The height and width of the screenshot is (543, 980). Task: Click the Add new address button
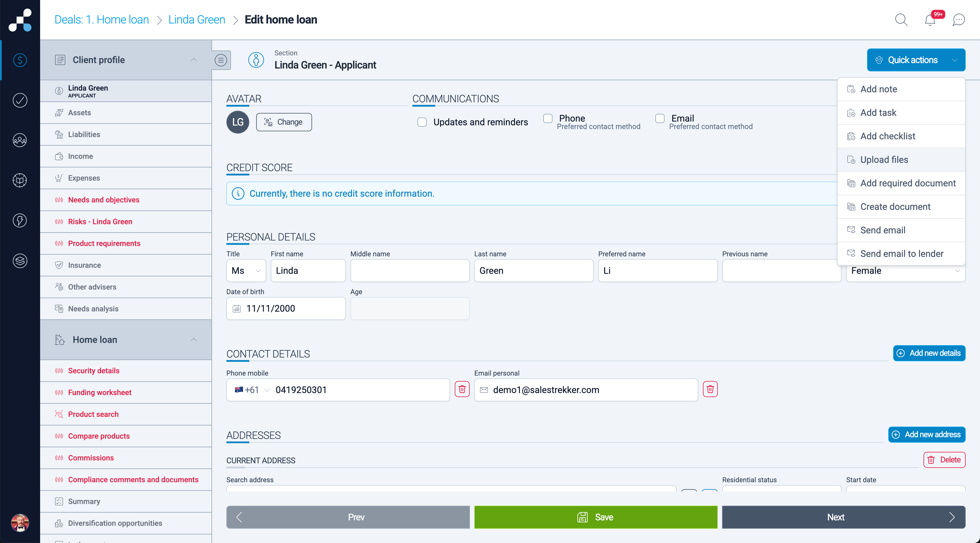(927, 434)
